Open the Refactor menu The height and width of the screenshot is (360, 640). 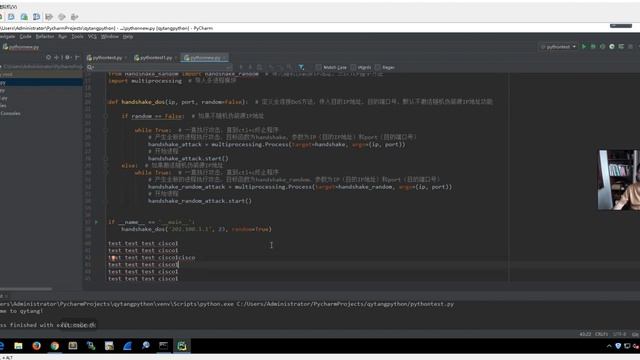click(x=44, y=37)
